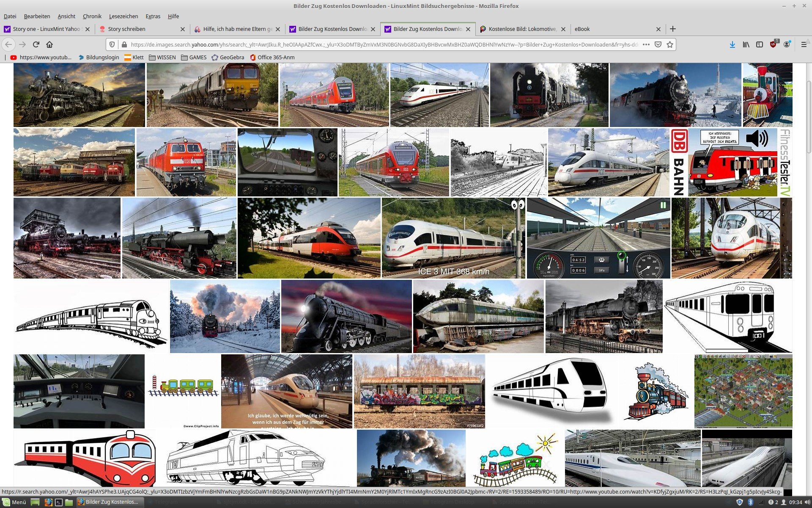
Task: Go to Firefox home page
Action: click(49, 44)
